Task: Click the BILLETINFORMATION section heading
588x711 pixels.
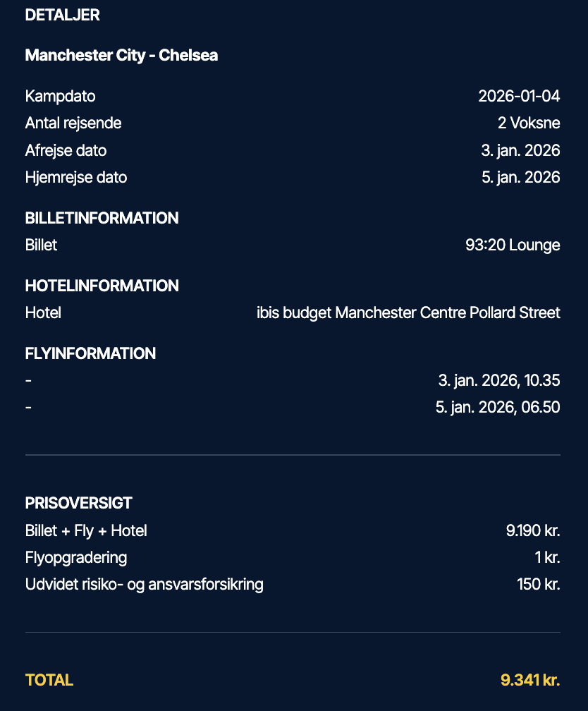Action: click(x=102, y=218)
